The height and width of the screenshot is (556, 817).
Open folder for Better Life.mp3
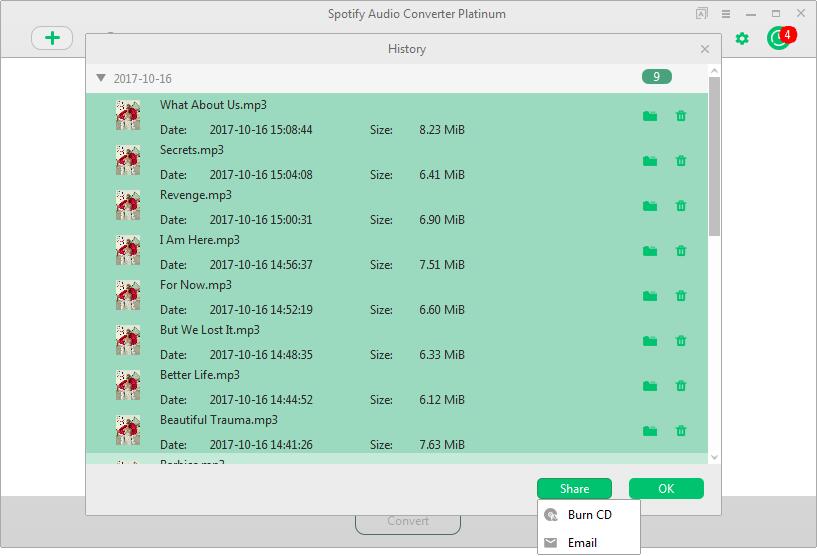(x=650, y=386)
